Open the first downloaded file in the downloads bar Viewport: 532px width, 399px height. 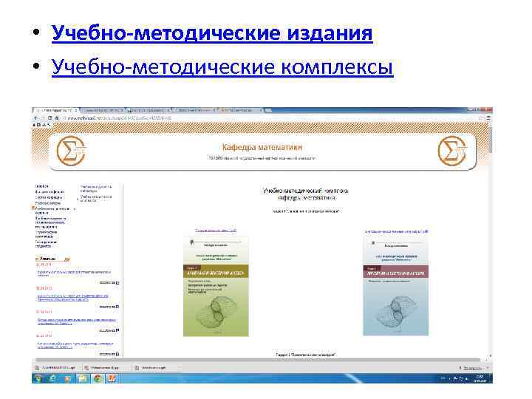pyautogui.click(x=55, y=368)
